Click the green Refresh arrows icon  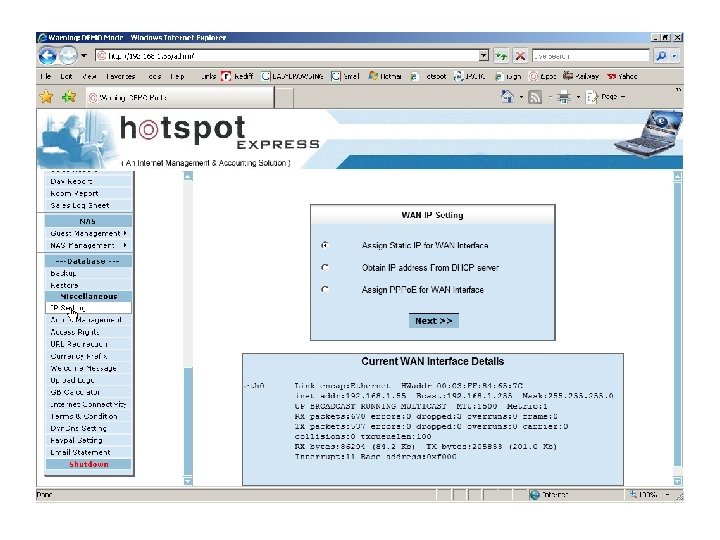501,56
